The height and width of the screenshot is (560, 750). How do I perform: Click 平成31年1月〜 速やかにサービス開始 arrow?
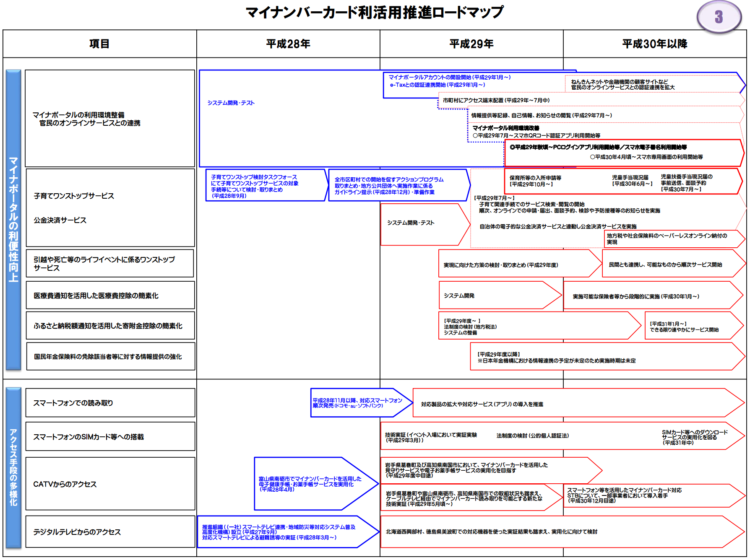tap(694, 325)
